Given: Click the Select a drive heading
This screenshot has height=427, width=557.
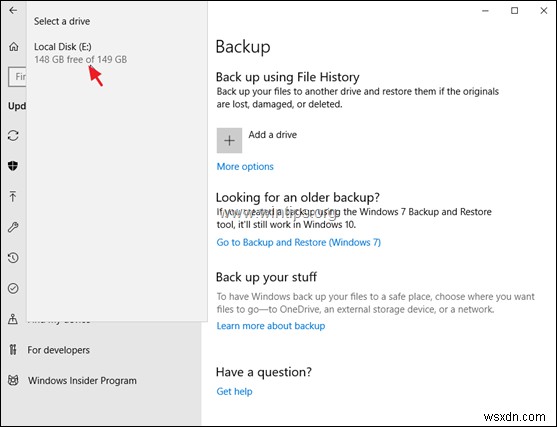Looking at the screenshot, I should pos(62,21).
